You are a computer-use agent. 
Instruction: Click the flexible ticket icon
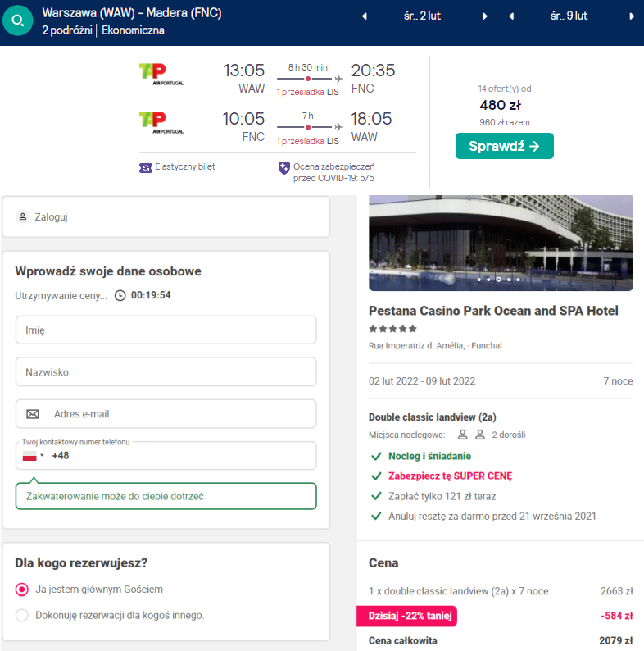pyautogui.click(x=146, y=167)
